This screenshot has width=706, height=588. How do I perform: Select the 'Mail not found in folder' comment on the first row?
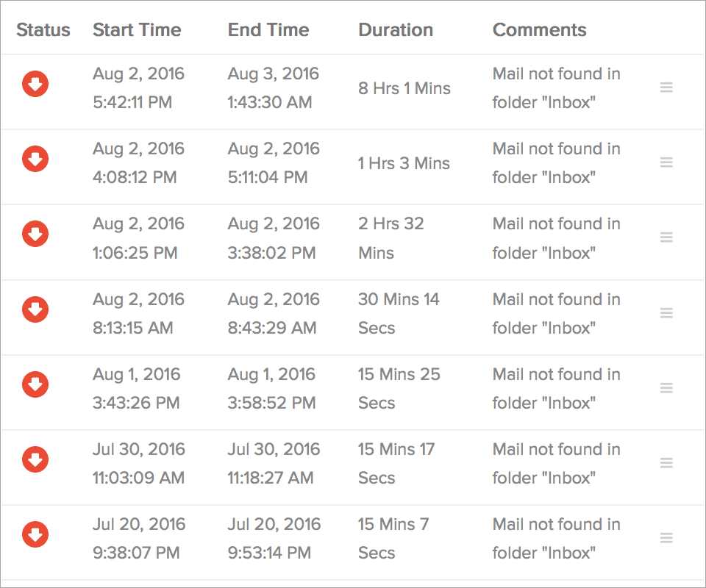click(556, 87)
